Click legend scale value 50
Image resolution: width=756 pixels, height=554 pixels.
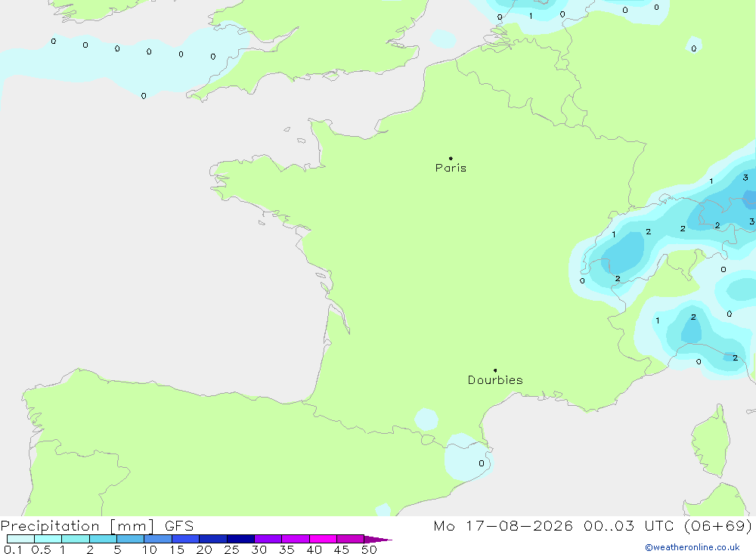click(x=369, y=549)
